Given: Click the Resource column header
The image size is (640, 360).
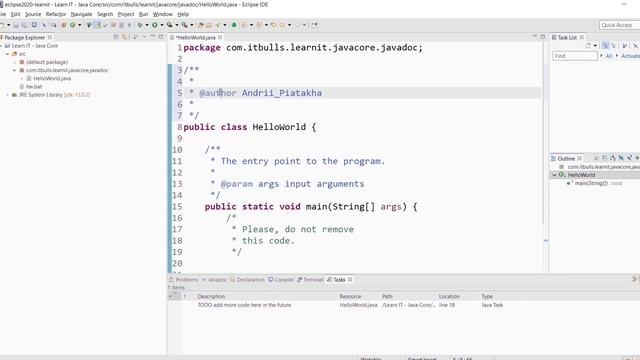Looking at the screenshot, I should tap(350, 296).
